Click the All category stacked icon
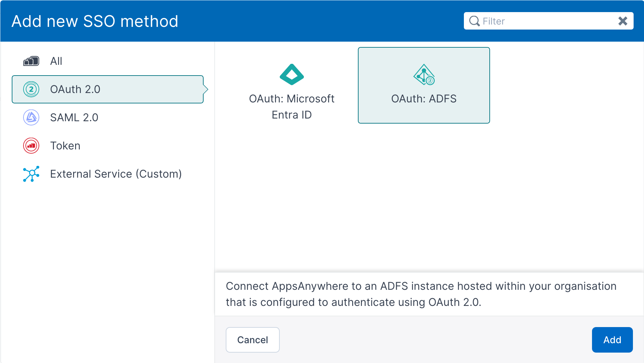Image resolution: width=644 pixels, height=363 pixels. click(x=31, y=61)
